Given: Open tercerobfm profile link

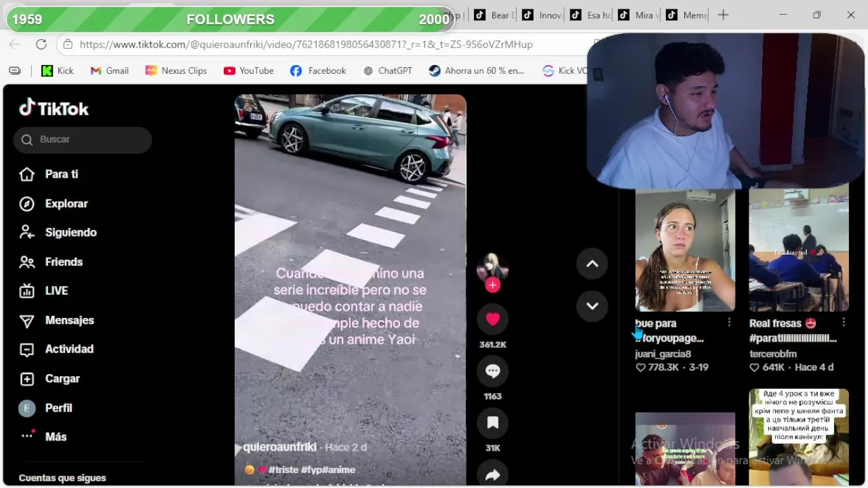Looking at the screenshot, I should [773, 354].
